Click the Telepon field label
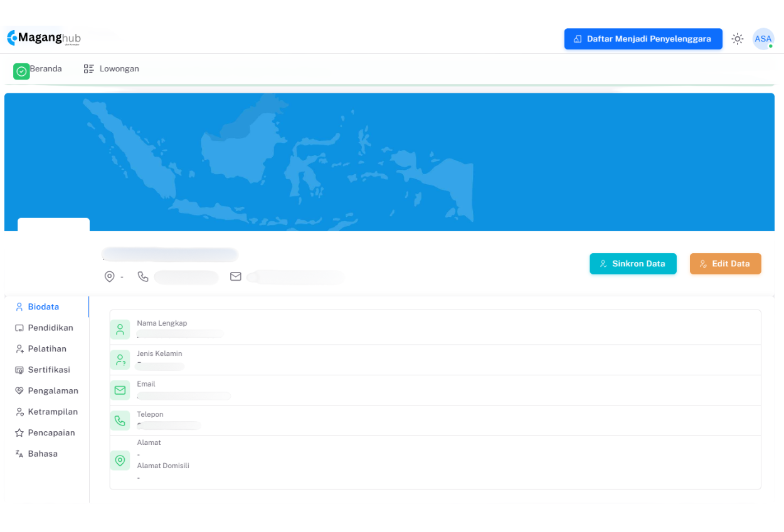Image resolution: width=784 pixels, height=532 pixels. (150, 414)
